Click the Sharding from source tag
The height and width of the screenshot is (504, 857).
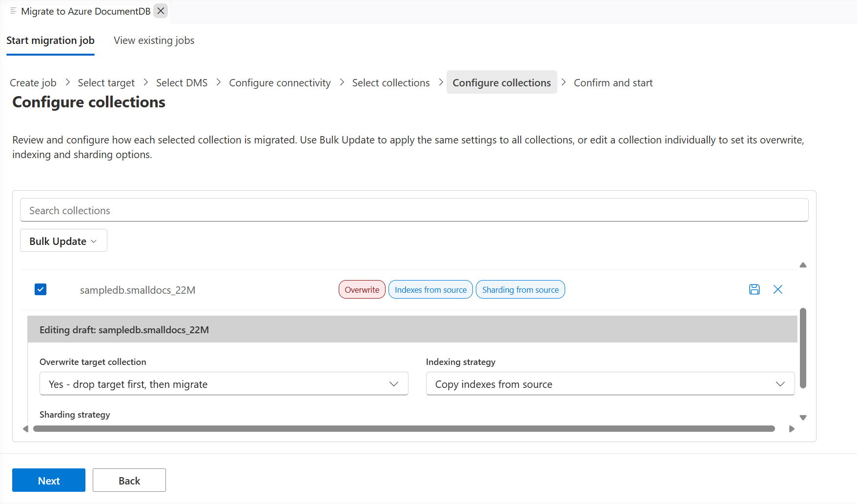520,289
